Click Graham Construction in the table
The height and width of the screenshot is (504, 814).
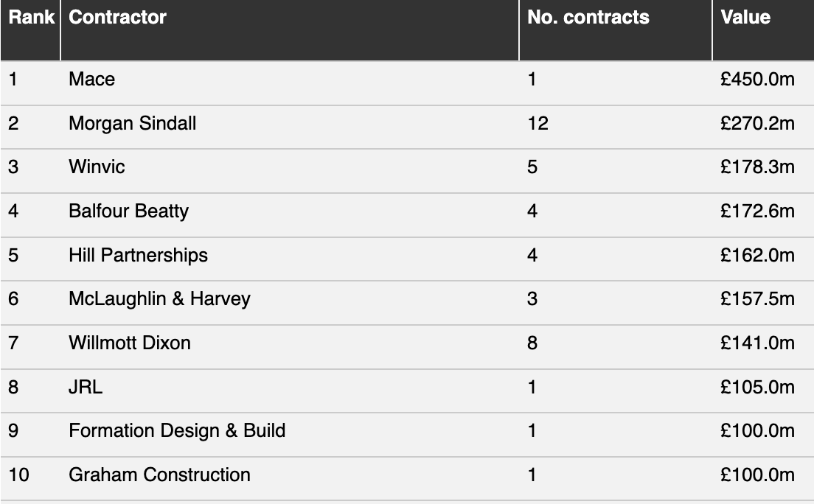pyautogui.click(x=159, y=475)
